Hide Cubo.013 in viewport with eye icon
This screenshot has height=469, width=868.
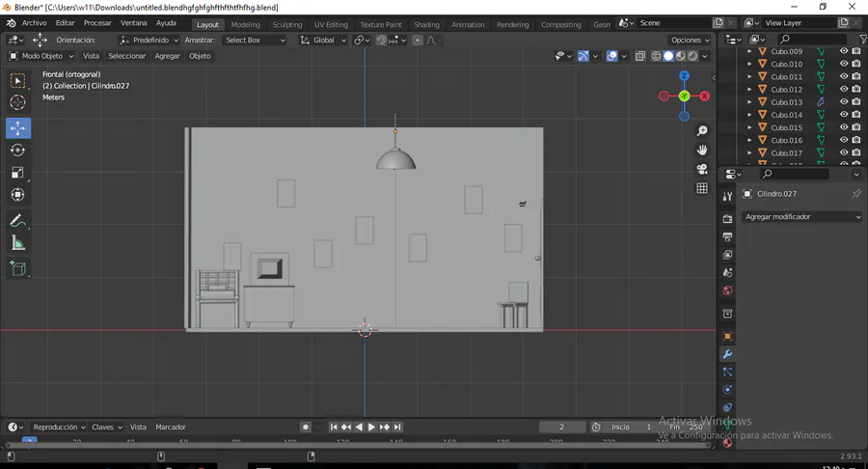[844, 102]
